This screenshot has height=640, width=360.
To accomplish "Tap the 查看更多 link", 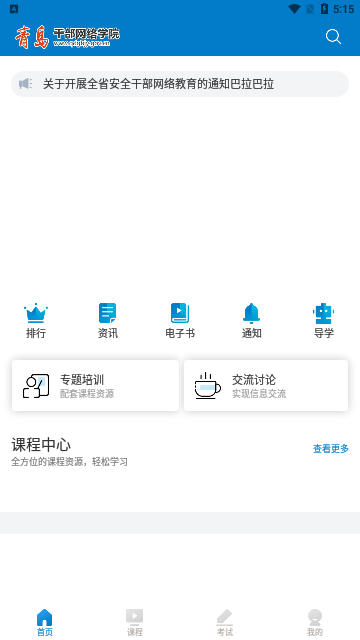I will (x=331, y=449).
